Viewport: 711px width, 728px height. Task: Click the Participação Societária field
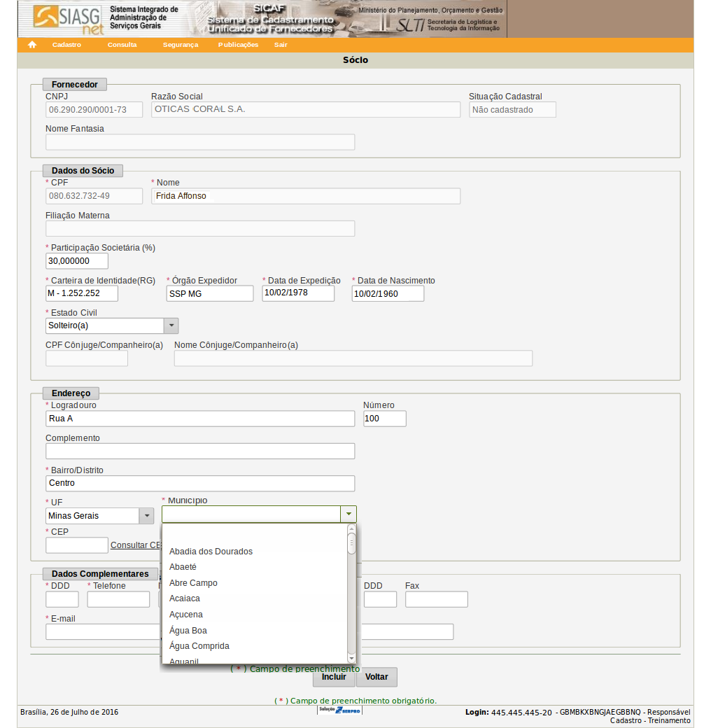pyautogui.click(x=77, y=261)
